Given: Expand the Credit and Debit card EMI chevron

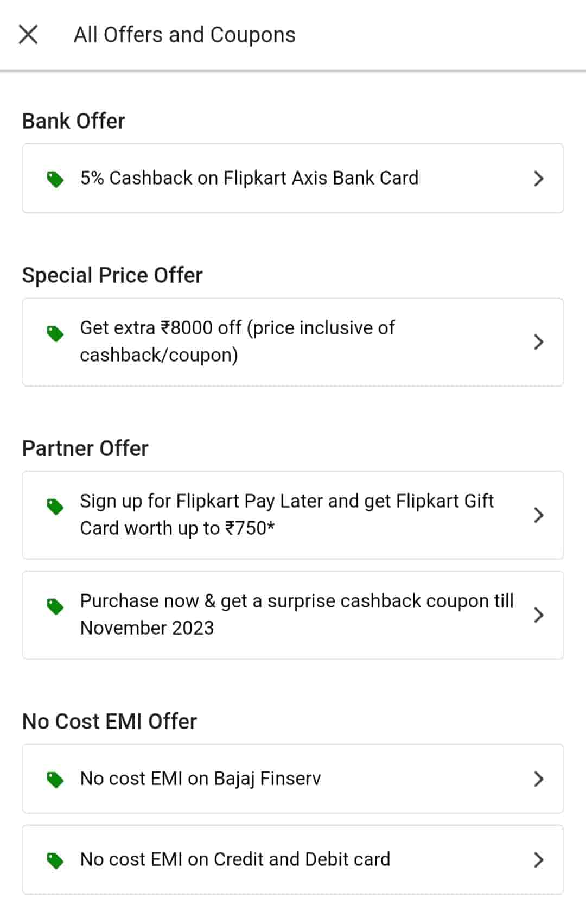Looking at the screenshot, I should pyautogui.click(x=538, y=860).
